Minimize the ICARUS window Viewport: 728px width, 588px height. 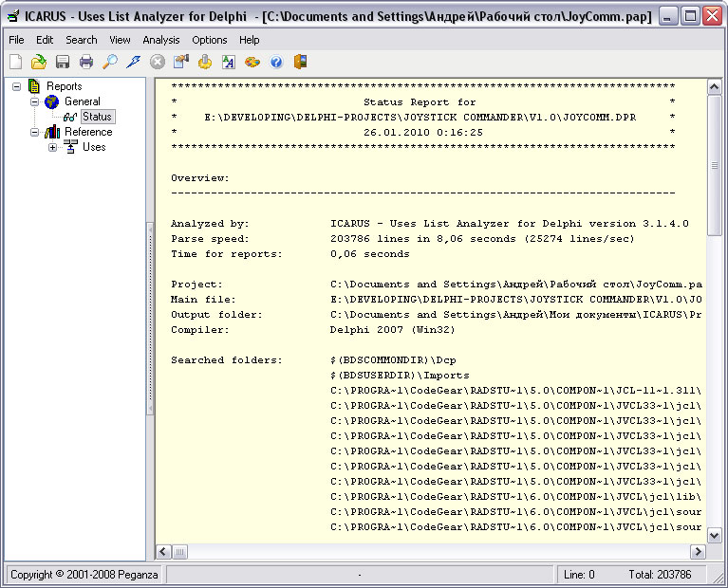(x=667, y=17)
